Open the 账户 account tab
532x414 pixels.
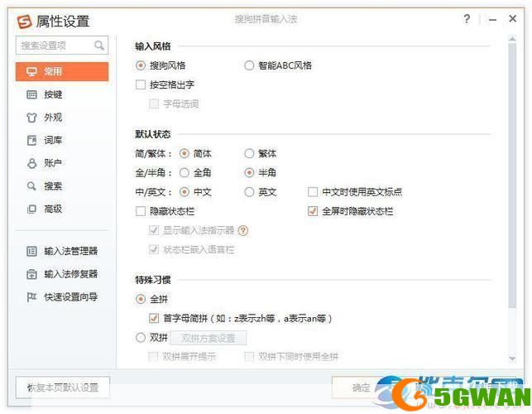point(62,163)
